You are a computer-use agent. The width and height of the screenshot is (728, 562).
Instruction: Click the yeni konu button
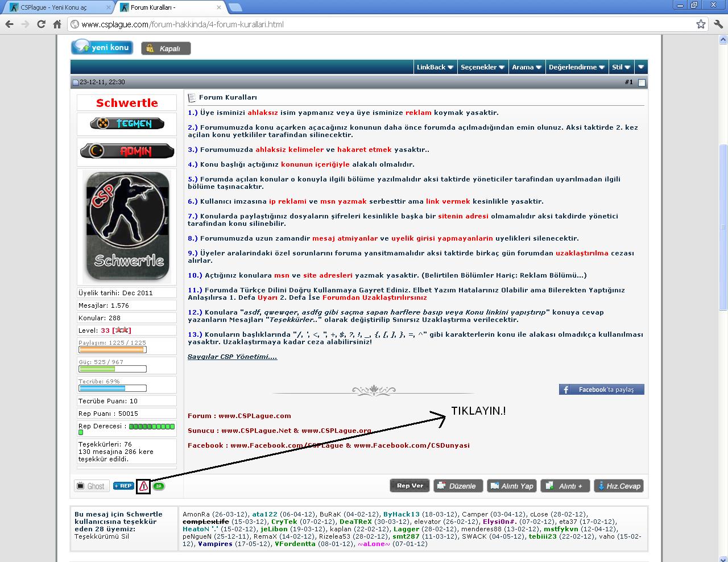pyautogui.click(x=102, y=47)
